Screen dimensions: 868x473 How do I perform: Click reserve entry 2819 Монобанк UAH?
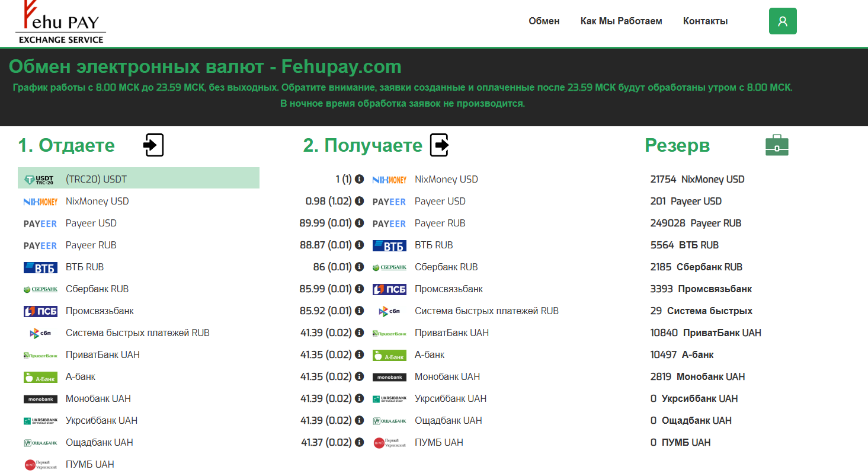click(697, 376)
